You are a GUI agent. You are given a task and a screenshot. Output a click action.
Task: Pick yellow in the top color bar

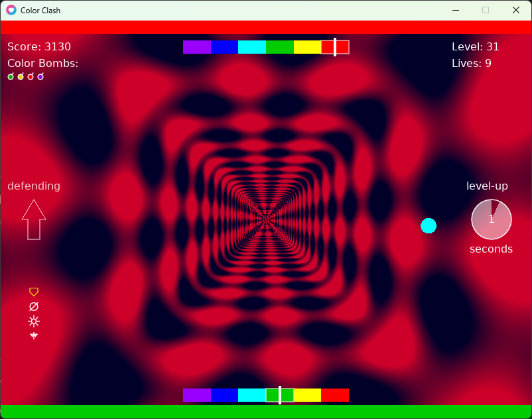[x=307, y=47]
